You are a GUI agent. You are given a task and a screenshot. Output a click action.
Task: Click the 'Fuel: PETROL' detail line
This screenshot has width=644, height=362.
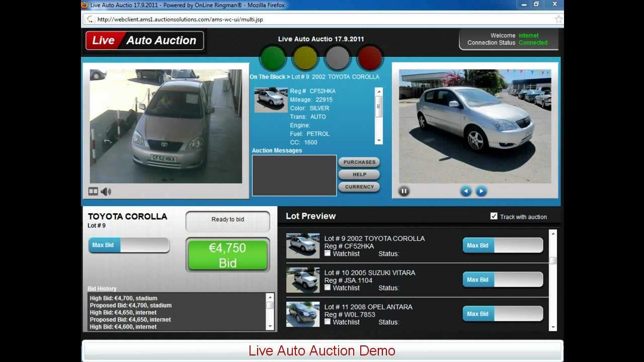click(310, 134)
